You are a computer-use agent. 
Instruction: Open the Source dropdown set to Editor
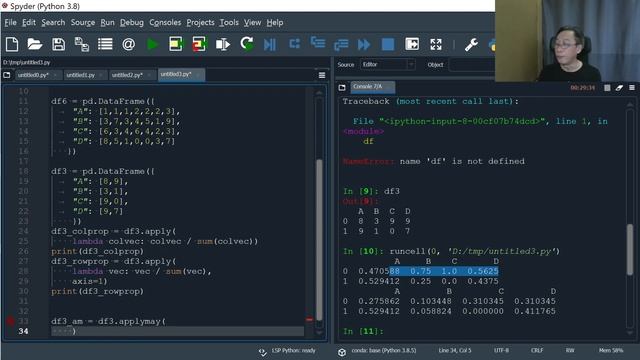point(387,64)
